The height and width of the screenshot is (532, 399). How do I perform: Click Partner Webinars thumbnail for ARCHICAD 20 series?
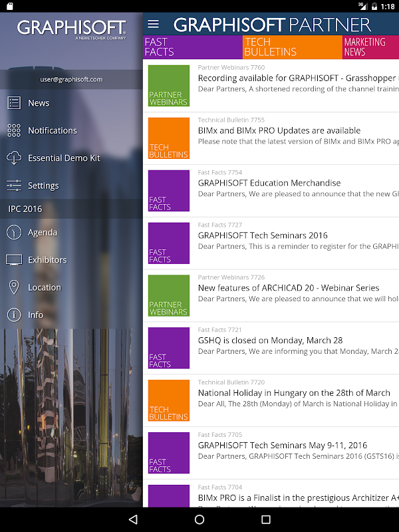coord(169,295)
